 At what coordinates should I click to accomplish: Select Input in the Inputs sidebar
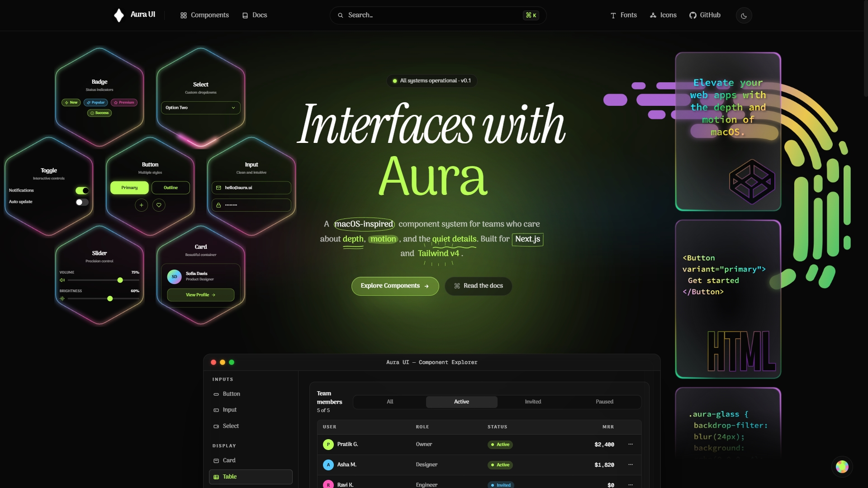[251, 410]
